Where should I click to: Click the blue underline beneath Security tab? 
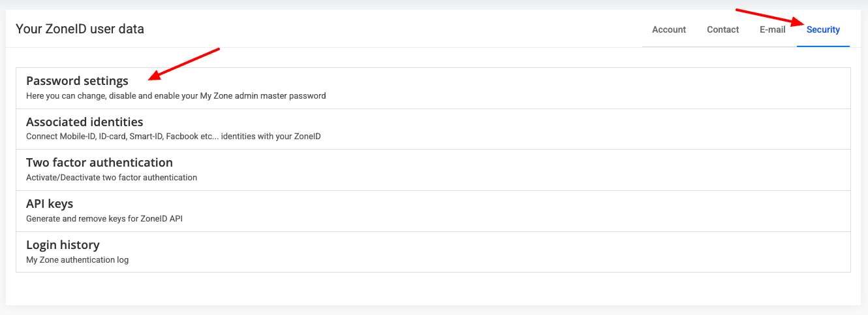coord(823,46)
